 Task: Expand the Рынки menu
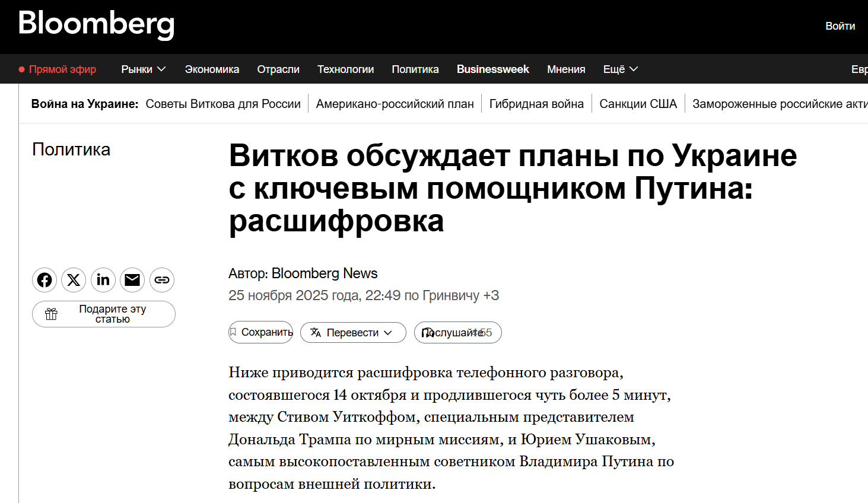(143, 69)
